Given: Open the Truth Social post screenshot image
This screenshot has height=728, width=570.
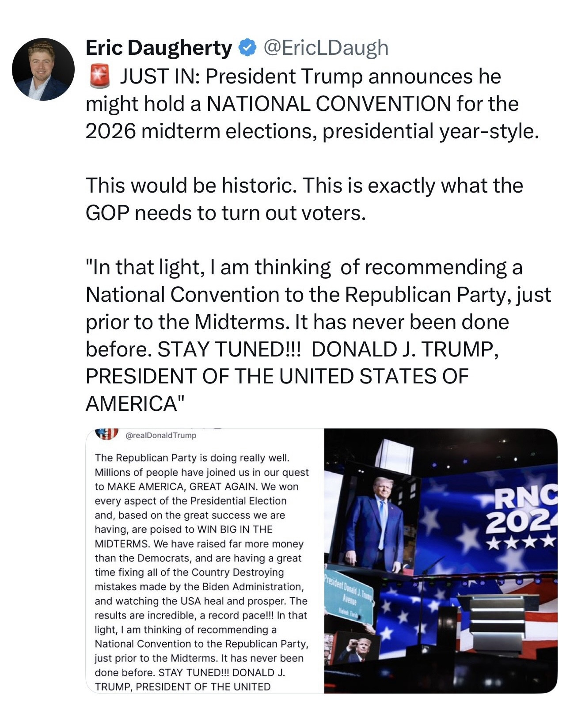Looking at the screenshot, I should (x=205, y=561).
